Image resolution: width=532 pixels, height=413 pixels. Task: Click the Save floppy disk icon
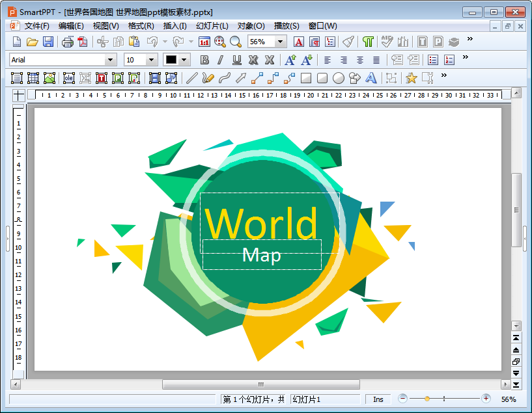(x=48, y=42)
